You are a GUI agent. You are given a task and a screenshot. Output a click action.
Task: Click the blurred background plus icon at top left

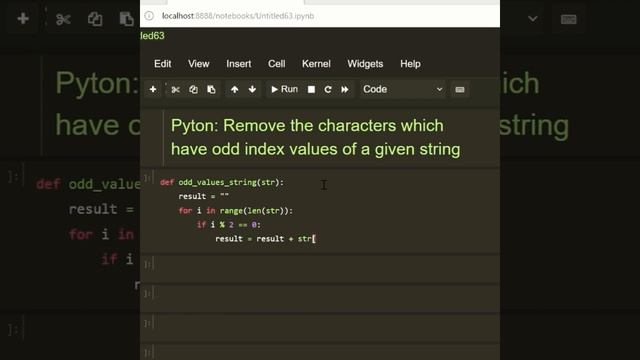(23, 18)
